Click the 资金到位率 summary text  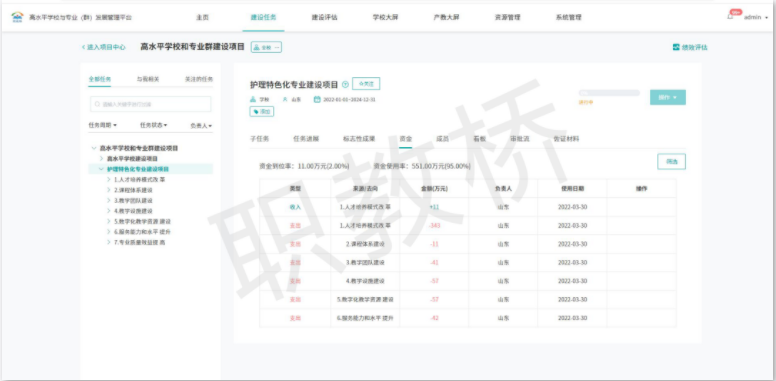pyautogui.click(x=304, y=166)
